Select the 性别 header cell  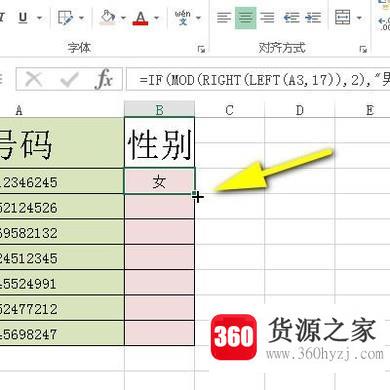159,142
